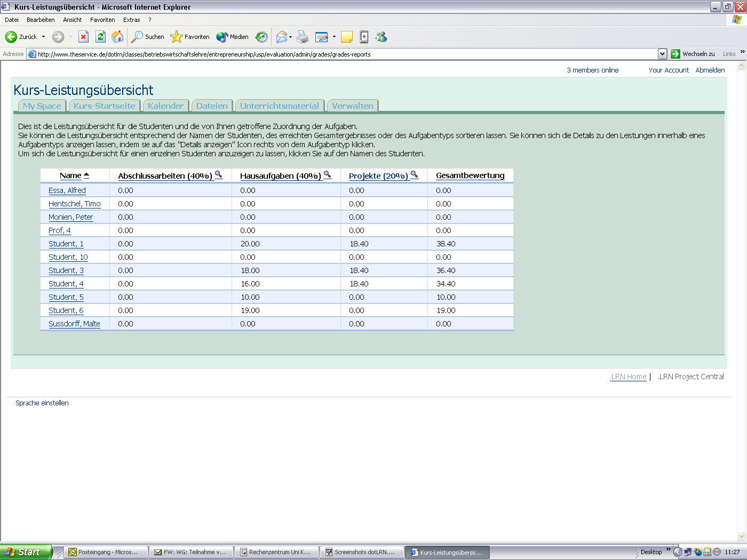Image resolution: width=747 pixels, height=560 pixels.
Task: Switch to the Verwalten tab
Action: tap(352, 105)
